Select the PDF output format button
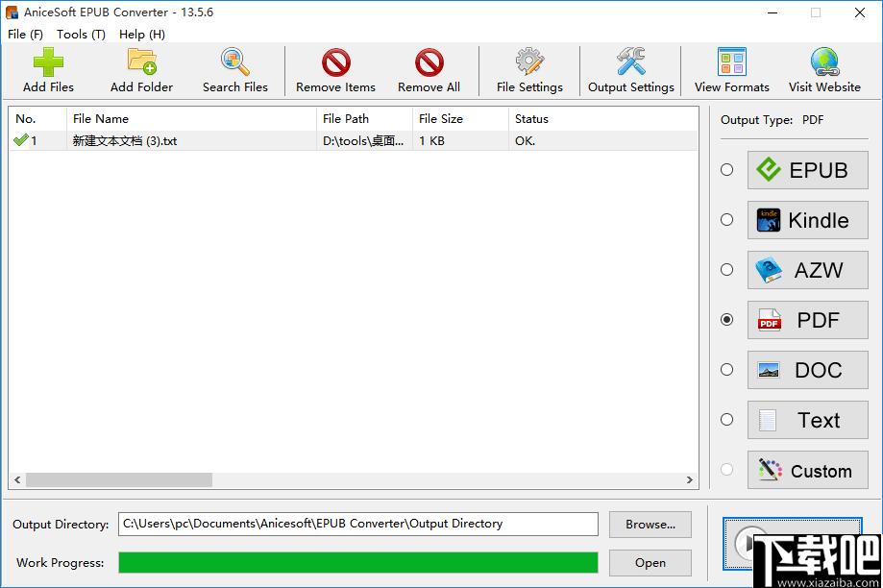 (807, 320)
